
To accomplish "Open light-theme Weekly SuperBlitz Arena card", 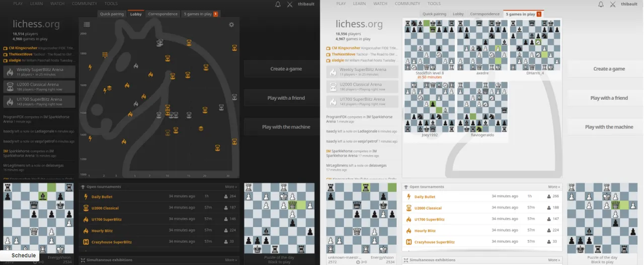I will coord(362,72).
